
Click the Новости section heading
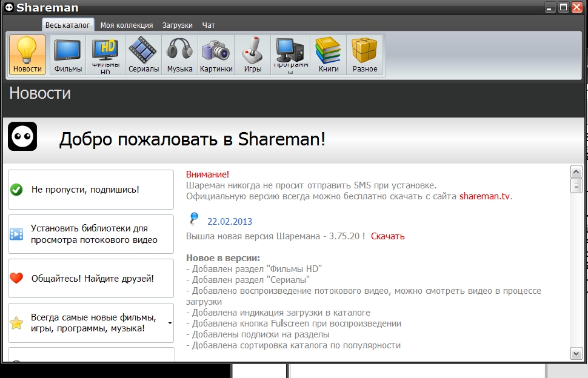coord(40,93)
